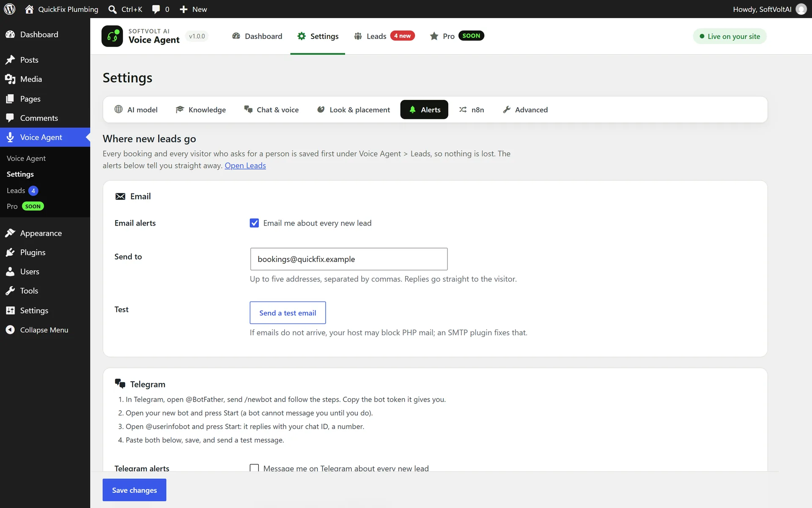This screenshot has width=812, height=508.
Task: Click the user avatar next to Howdy
Action: tap(801, 9)
